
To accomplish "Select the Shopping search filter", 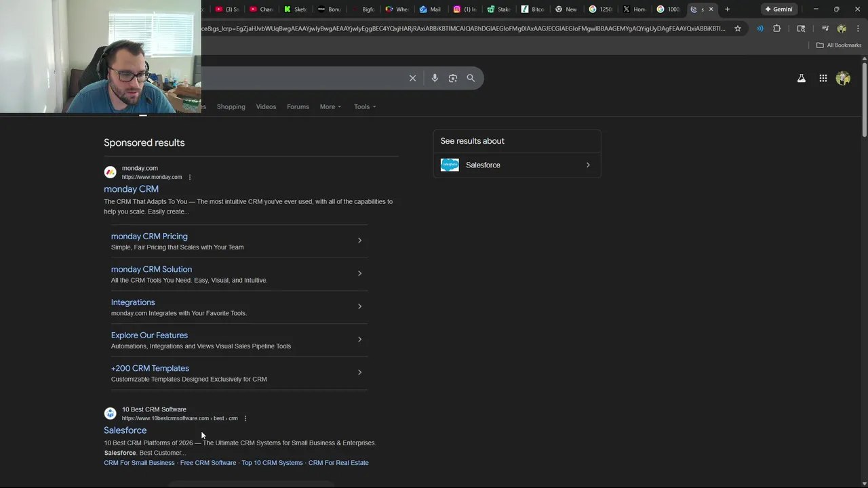I will 231,107.
